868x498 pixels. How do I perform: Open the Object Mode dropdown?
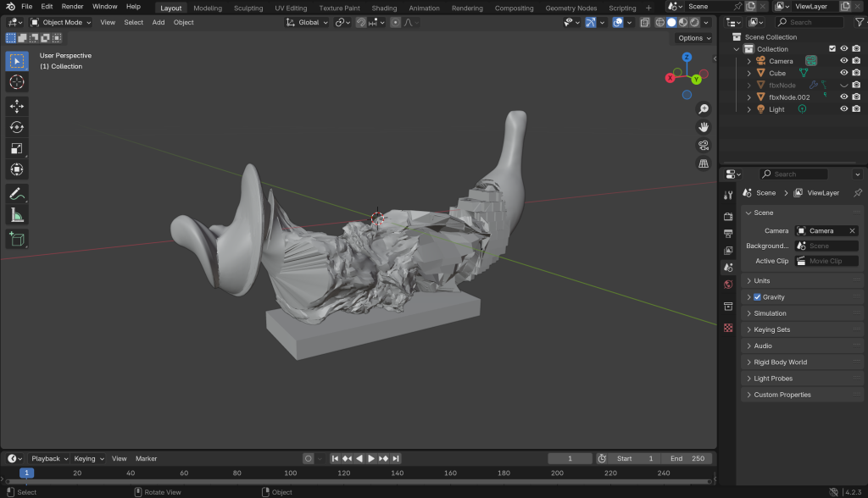click(x=60, y=23)
